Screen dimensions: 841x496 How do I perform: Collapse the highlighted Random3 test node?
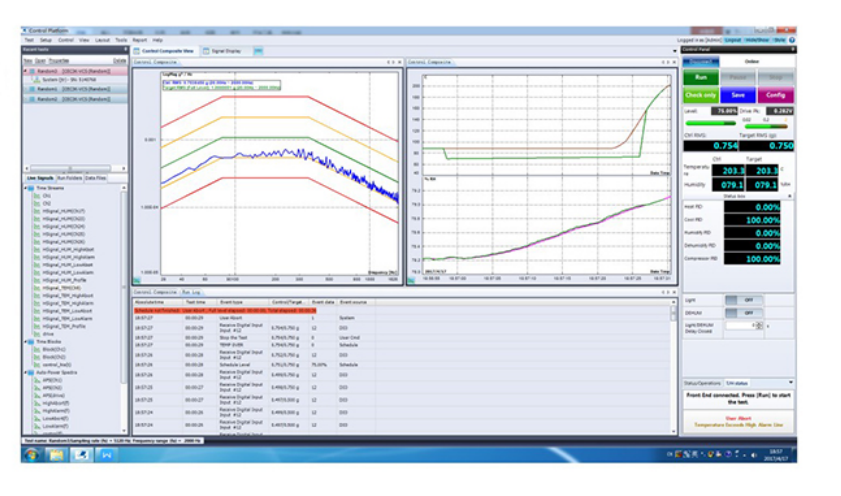[x=26, y=71]
